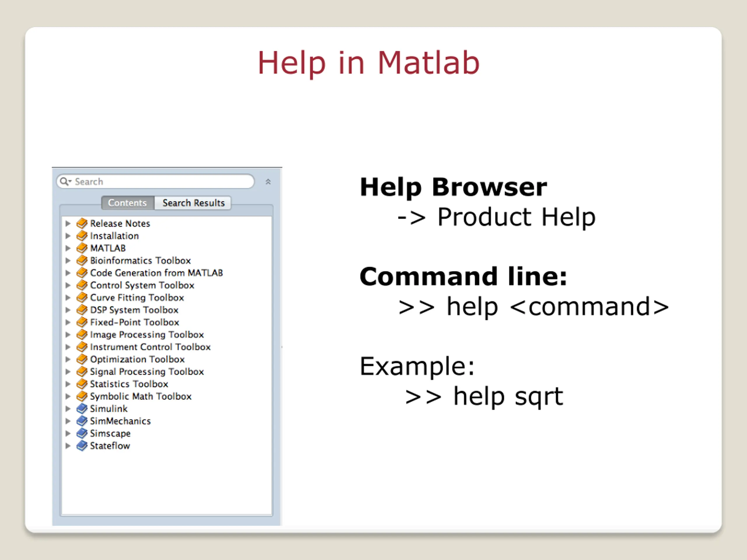Click the Signal Processing Toolbox book icon
The height and width of the screenshot is (560, 747).
pyautogui.click(x=82, y=371)
